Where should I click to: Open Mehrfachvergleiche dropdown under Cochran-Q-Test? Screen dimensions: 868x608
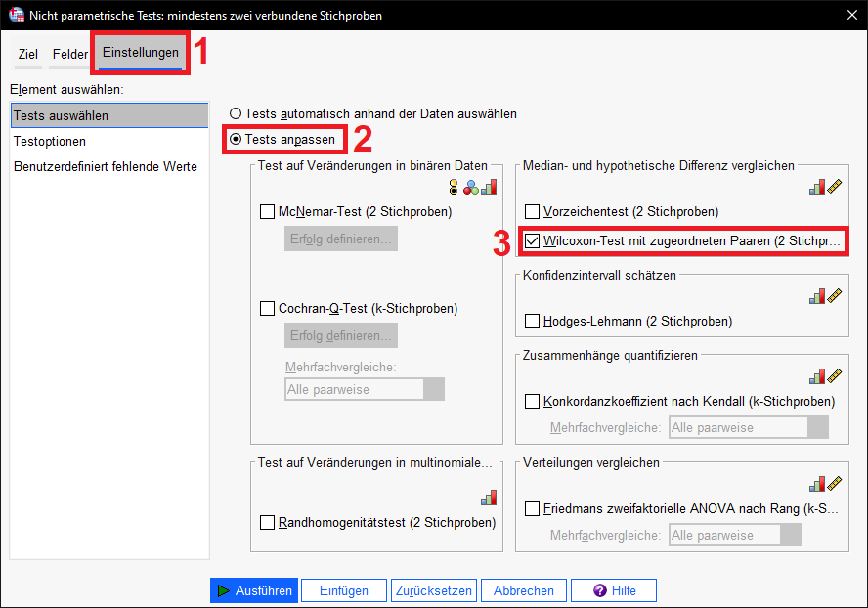pyautogui.click(x=365, y=389)
